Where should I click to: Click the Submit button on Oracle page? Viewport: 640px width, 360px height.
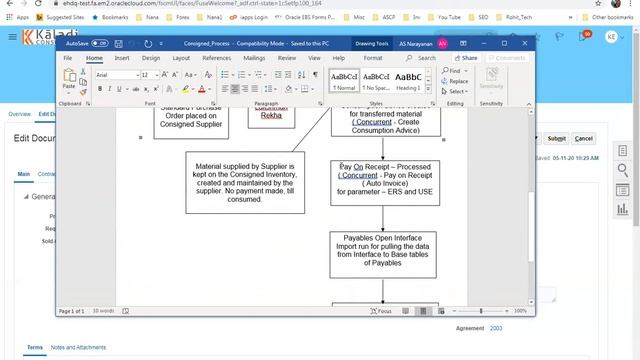tap(556, 138)
